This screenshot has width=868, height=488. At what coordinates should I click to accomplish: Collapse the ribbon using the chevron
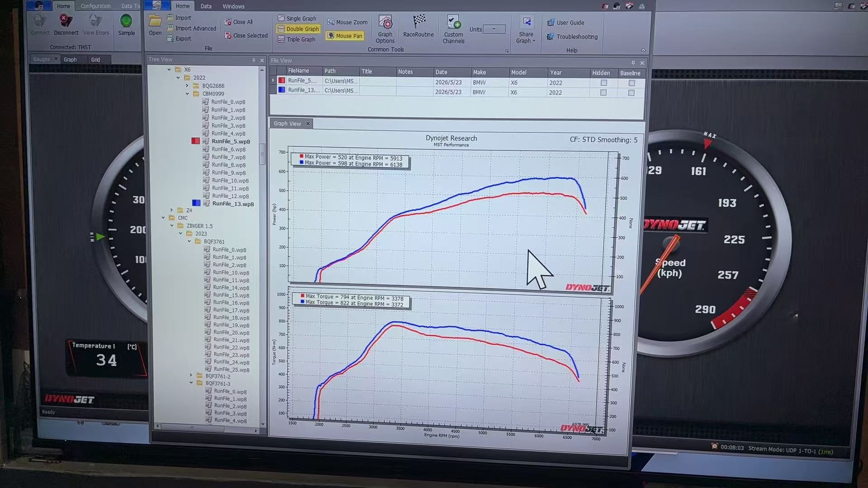click(x=643, y=50)
